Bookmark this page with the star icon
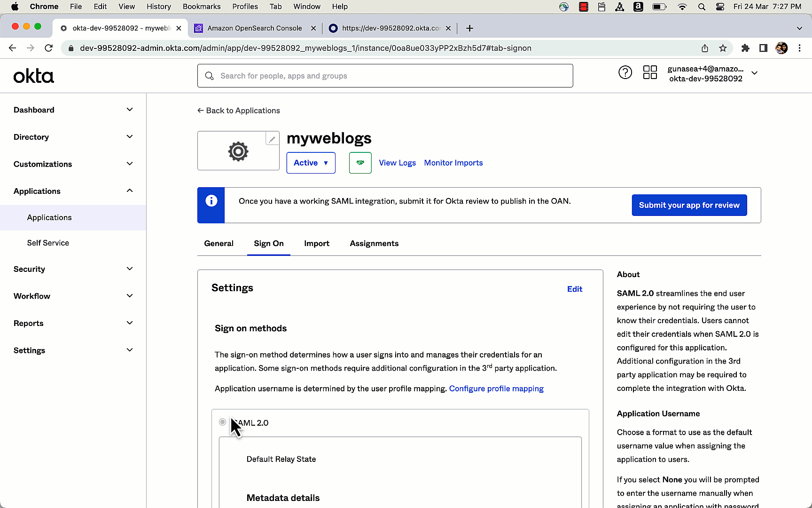Screen dimensions: 812x508 (x=723, y=48)
